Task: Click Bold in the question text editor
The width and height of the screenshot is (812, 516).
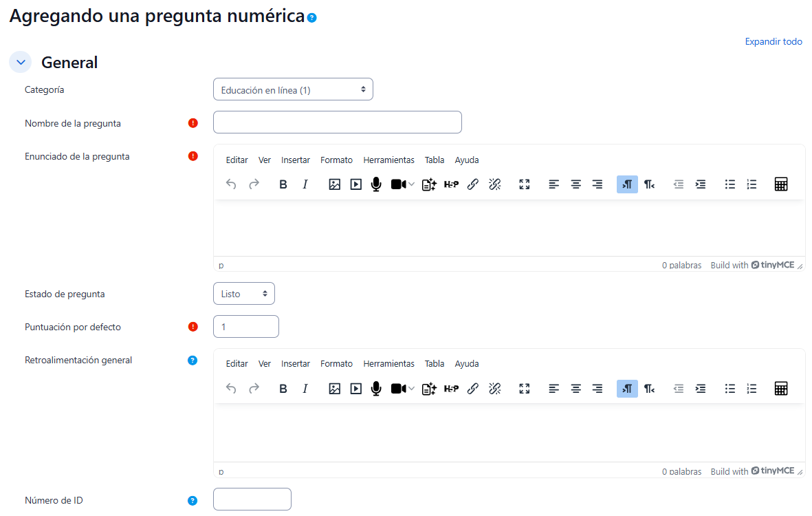Action: 283,184
